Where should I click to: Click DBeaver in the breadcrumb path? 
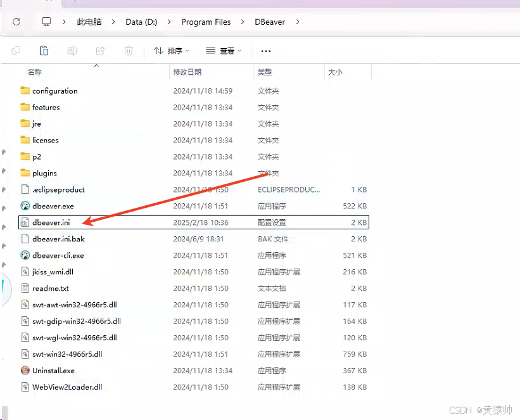click(x=270, y=22)
